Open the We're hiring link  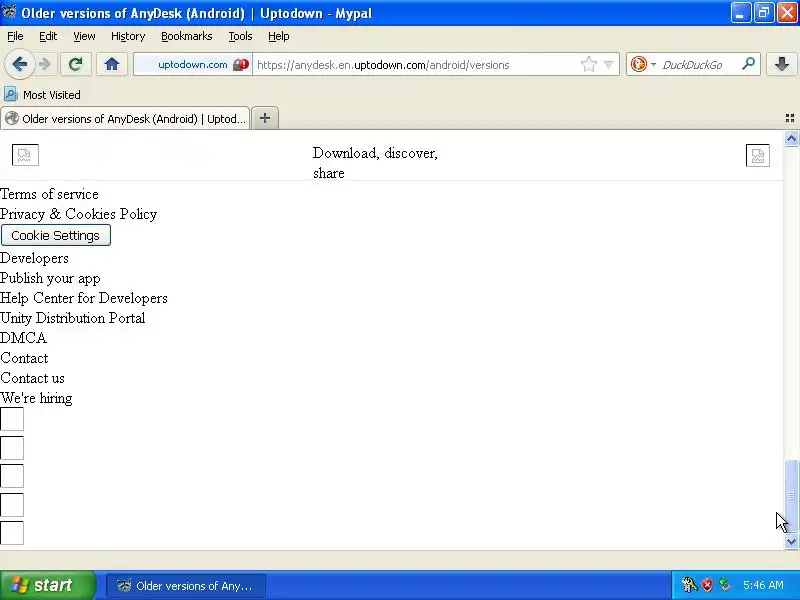coord(36,398)
